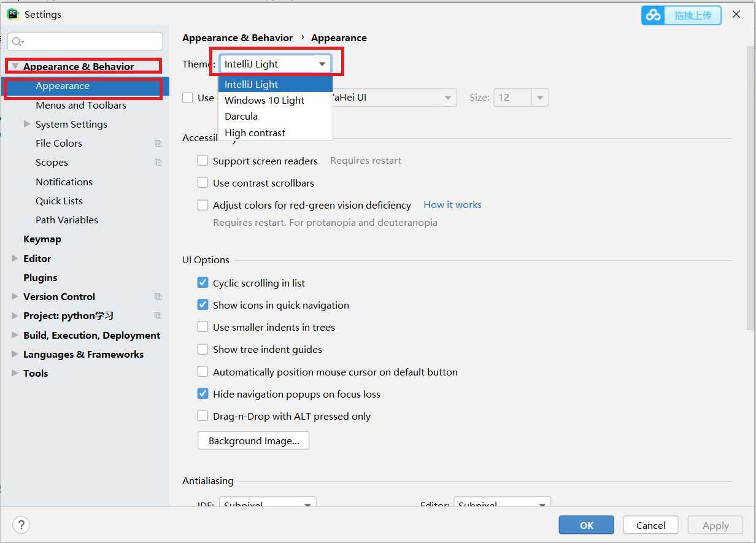Screen dimensions: 756x543
Task: Enable Support screen readers
Action: pyautogui.click(x=202, y=161)
